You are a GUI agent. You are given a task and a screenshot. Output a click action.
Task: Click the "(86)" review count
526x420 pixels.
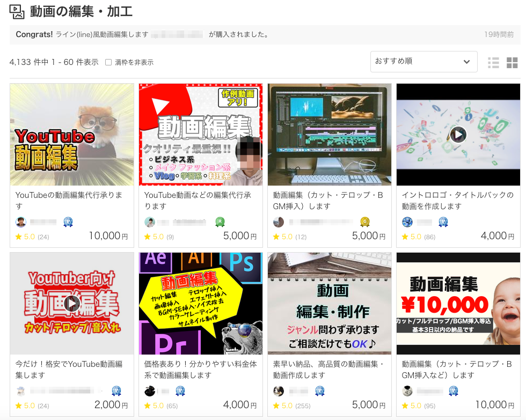pyautogui.click(x=430, y=237)
